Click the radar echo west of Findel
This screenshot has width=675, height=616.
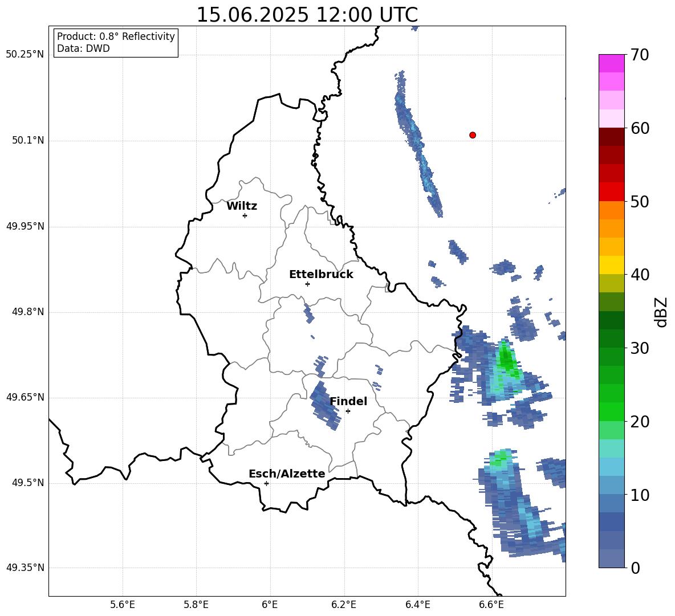[x=325, y=405]
